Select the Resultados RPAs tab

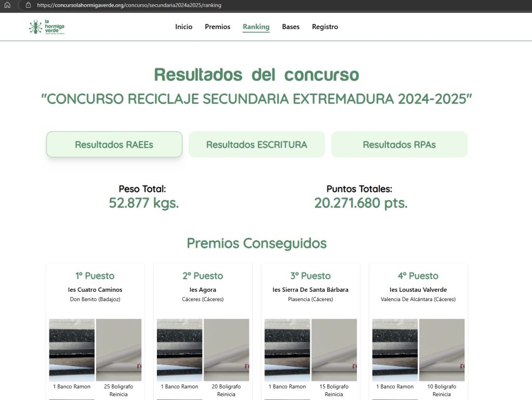click(x=399, y=145)
